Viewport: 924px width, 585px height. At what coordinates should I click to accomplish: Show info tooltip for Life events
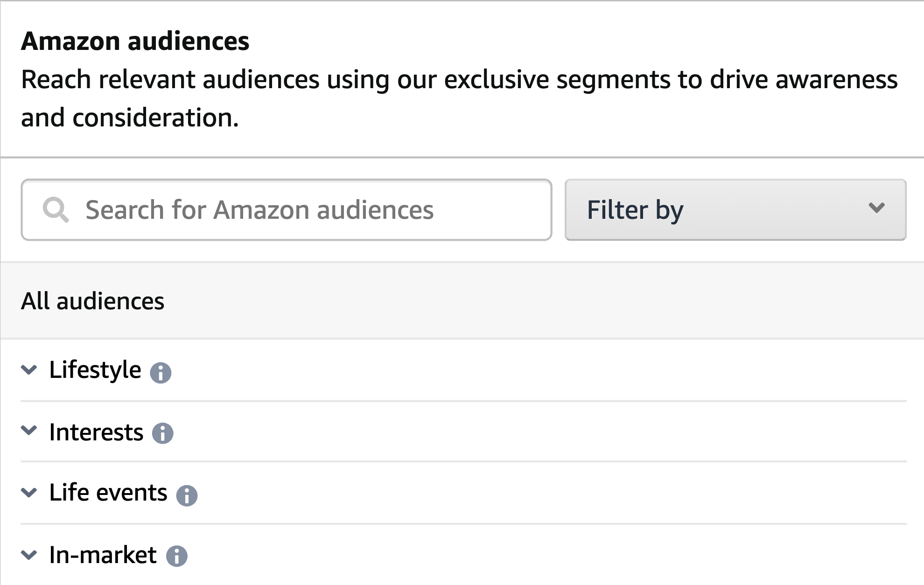(x=187, y=495)
